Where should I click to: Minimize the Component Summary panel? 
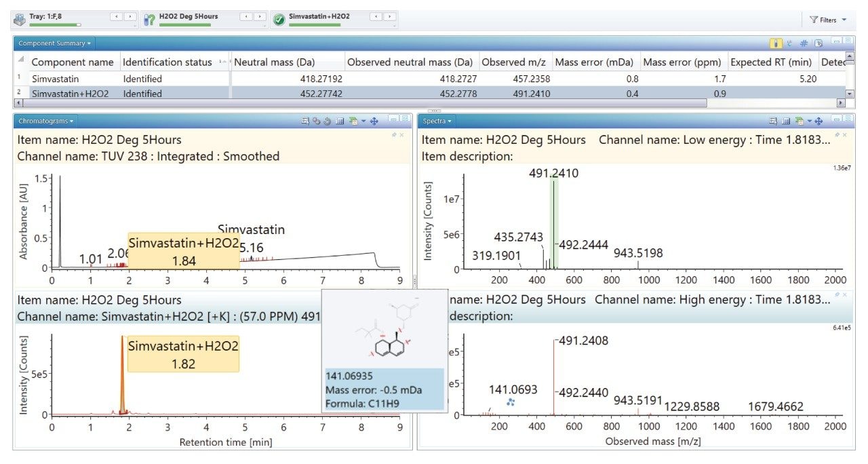[836, 41]
